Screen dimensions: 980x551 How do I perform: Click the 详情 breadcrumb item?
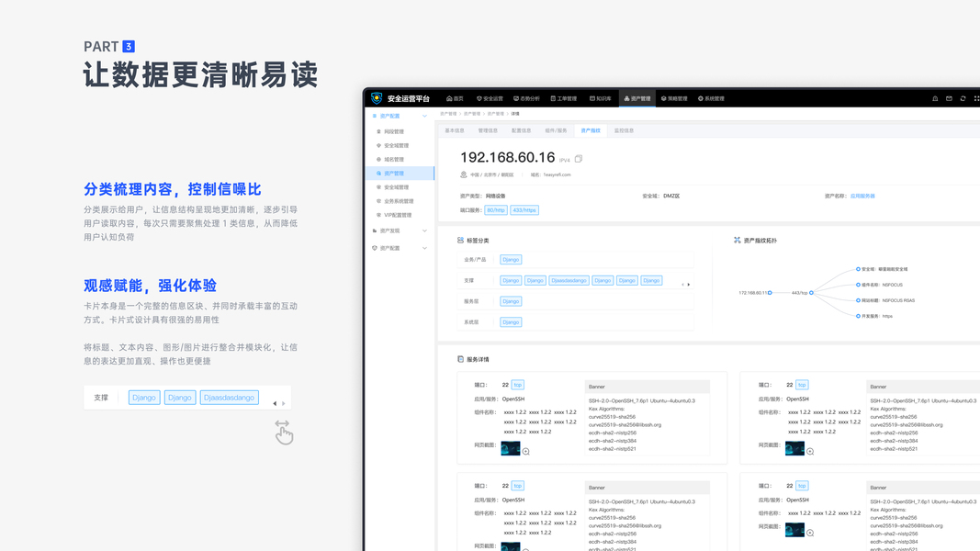pos(515,114)
